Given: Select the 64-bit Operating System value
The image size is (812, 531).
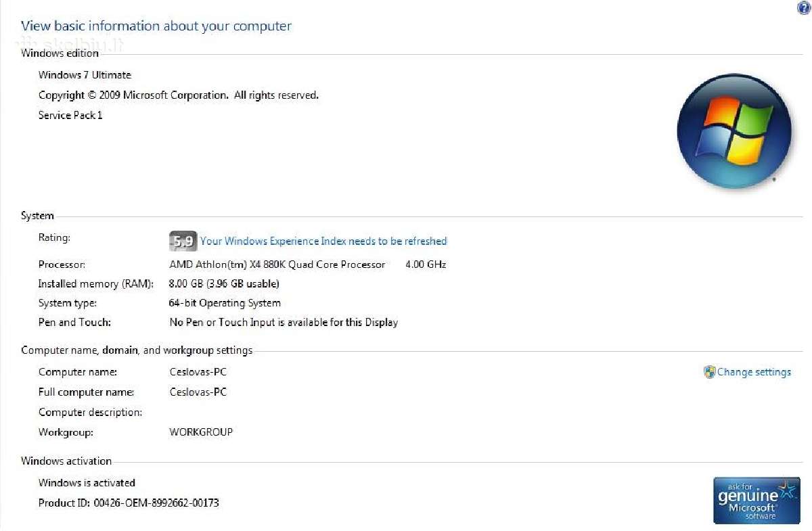Looking at the screenshot, I should pos(225,303).
